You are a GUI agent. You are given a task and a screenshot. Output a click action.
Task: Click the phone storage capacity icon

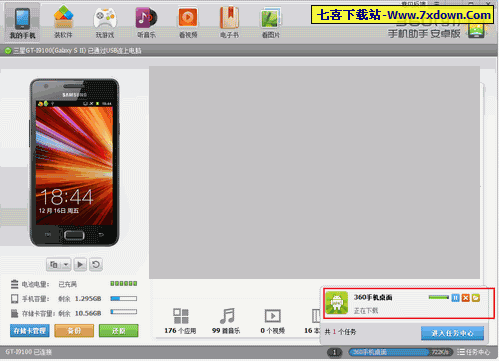14,299
